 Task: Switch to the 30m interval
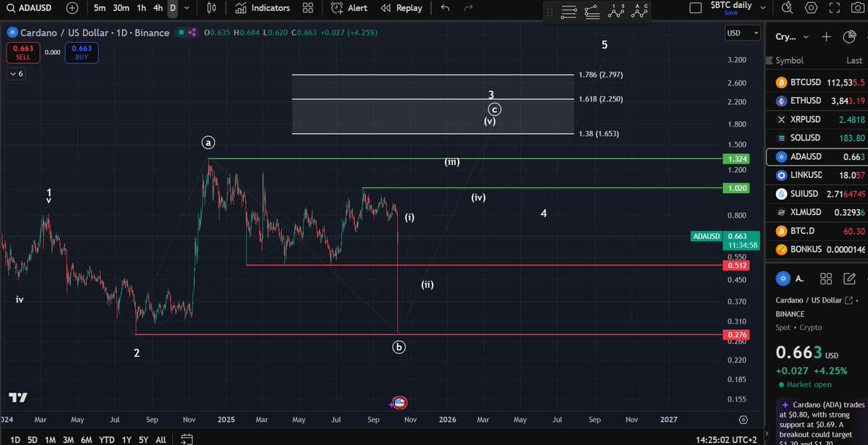(122, 8)
